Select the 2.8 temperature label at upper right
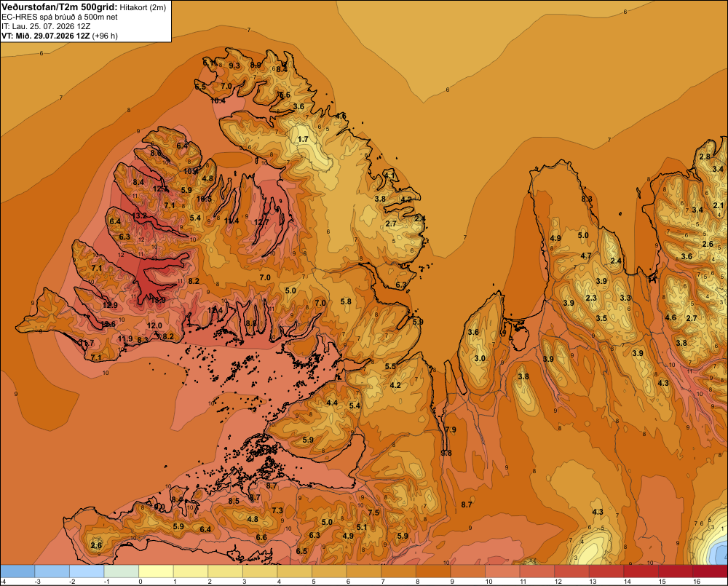 click(x=705, y=157)
